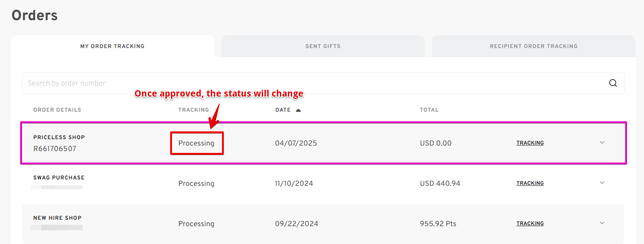Screen dimensions: 644x244
Task: Expand the Swag Purchase order chevron
Action: [x=602, y=183]
